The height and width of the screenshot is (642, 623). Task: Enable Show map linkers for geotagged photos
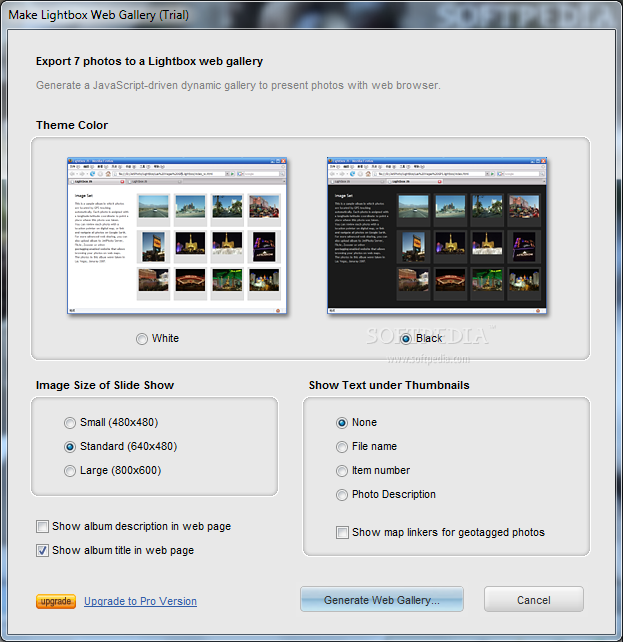click(342, 533)
